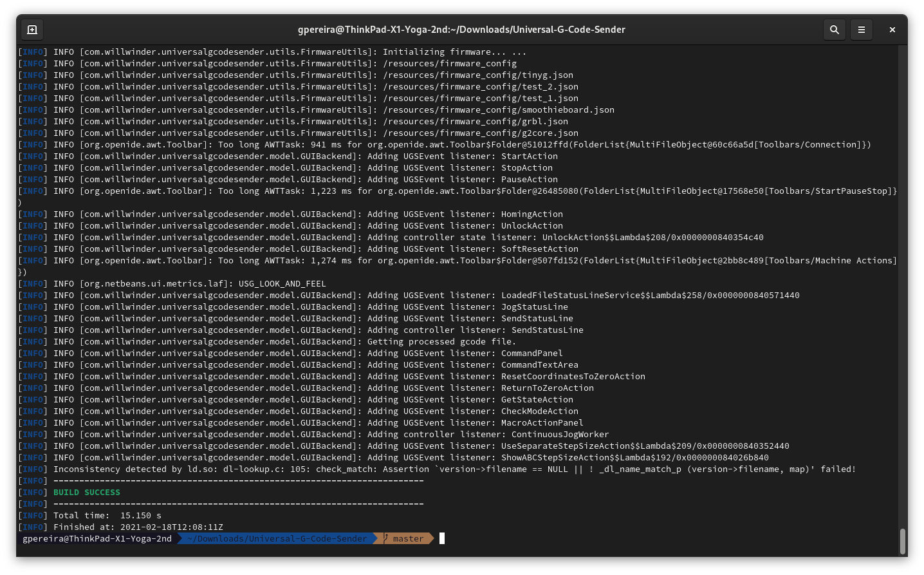This screenshot has width=924, height=575.
Task: Open a new terminal tab
Action: coord(32,30)
